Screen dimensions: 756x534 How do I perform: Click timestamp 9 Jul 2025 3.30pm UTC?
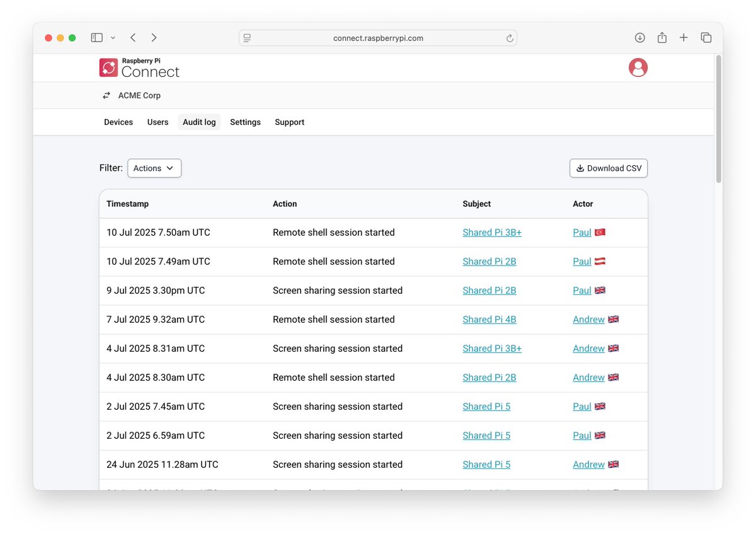tap(156, 291)
